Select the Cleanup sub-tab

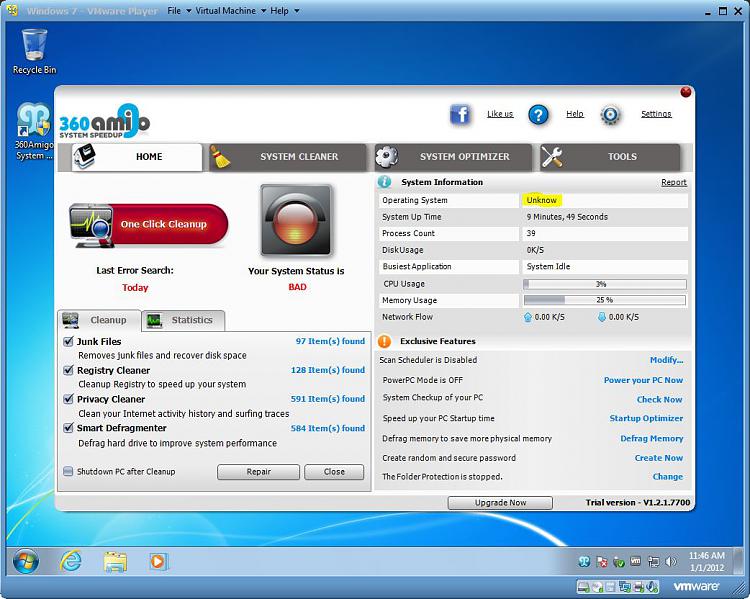(99, 320)
